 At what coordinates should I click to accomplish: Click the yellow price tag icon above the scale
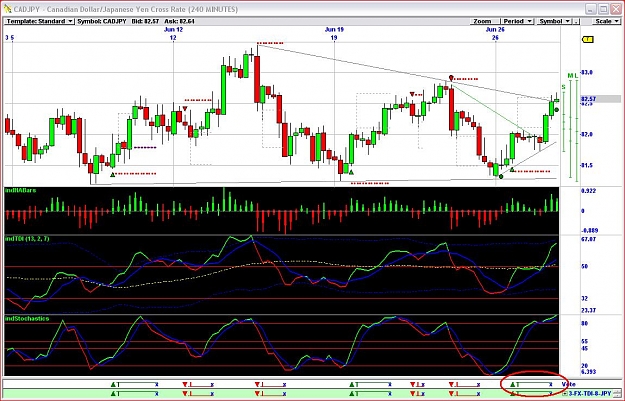click(x=588, y=39)
